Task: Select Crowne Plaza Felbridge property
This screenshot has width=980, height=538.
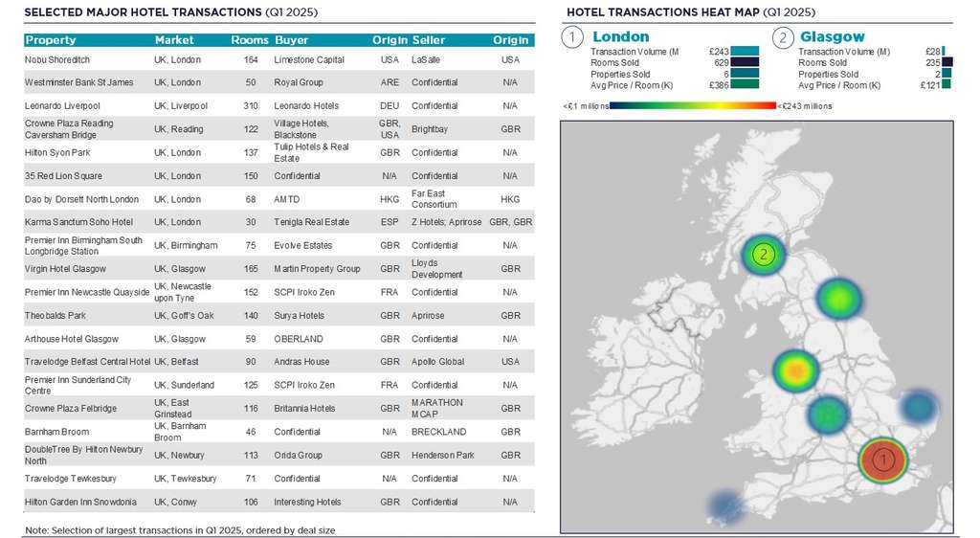Action: (71, 408)
